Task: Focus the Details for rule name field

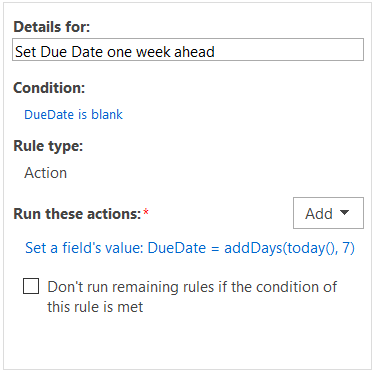Action: click(188, 50)
